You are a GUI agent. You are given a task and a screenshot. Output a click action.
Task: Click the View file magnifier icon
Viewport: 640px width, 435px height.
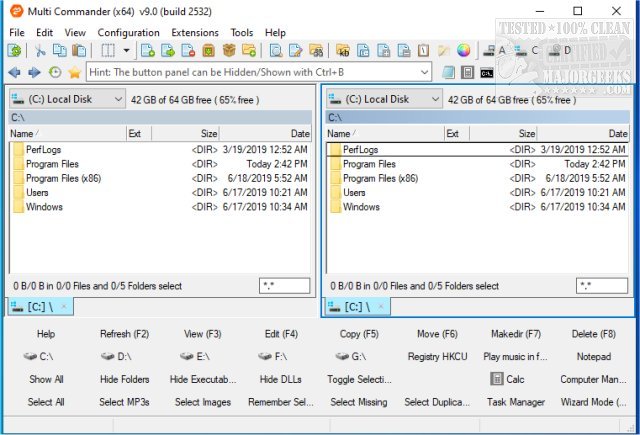[x=276, y=51]
